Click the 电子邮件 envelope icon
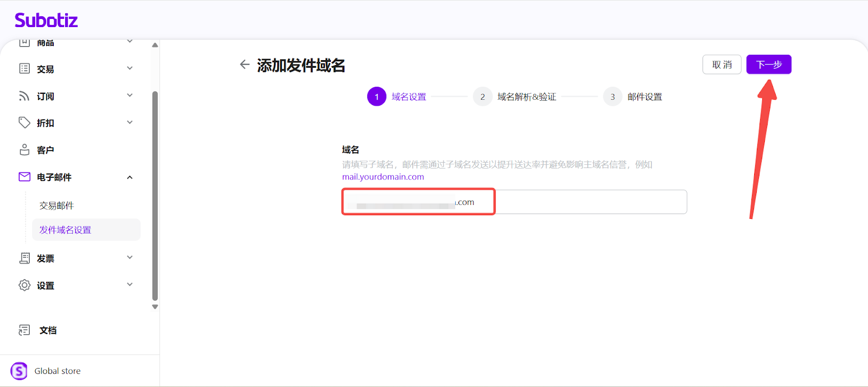This screenshot has width=868, height=387. click(24, 177)
